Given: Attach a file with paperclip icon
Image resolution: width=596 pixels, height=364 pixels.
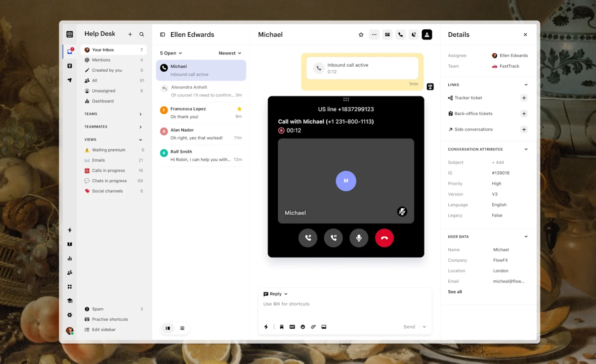Looking at the screenshot, I should click(313, 327).
